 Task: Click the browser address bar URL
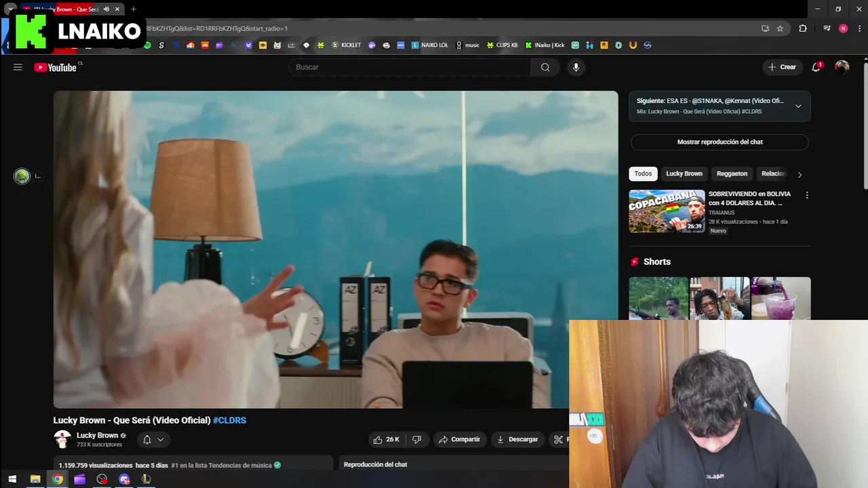[x=217, y=28]
